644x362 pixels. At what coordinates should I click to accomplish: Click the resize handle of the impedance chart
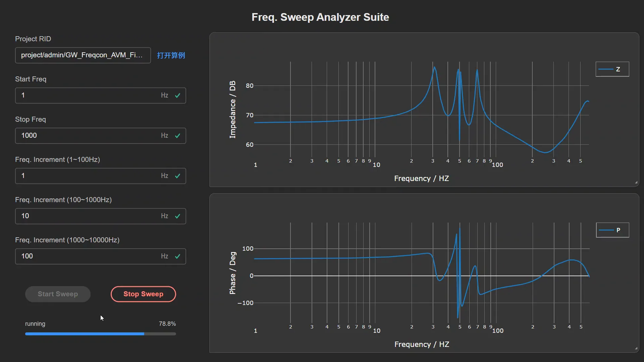(636, 183)
